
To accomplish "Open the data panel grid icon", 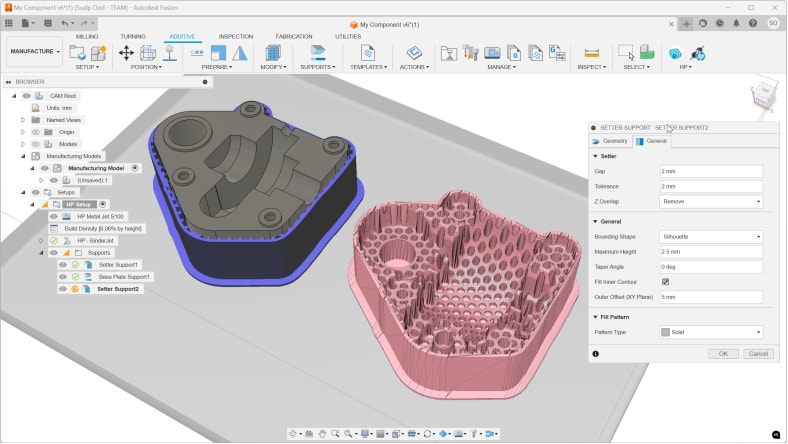I will tap(9, 23).
